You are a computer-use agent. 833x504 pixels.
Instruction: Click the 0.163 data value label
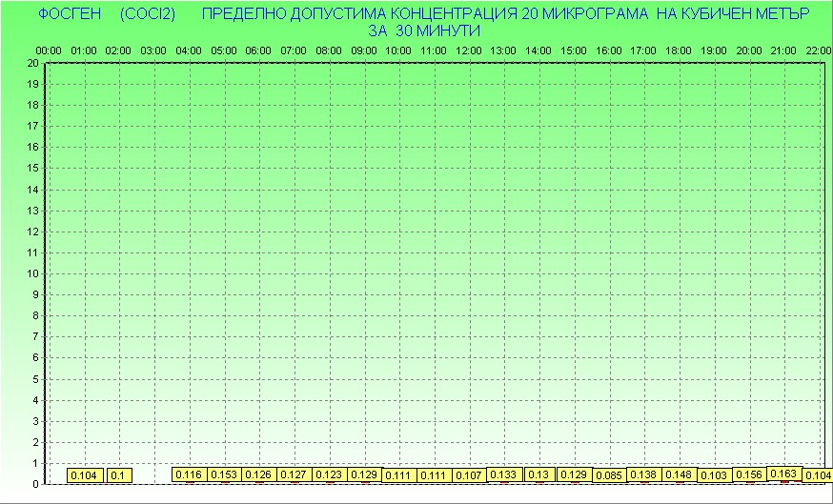(783, 474)
